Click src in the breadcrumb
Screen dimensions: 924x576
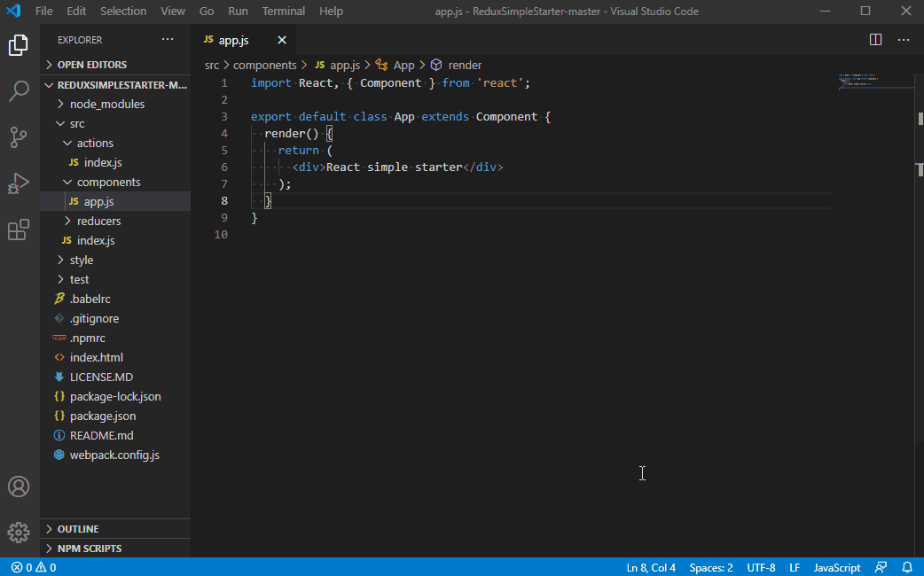coord(212,65)
